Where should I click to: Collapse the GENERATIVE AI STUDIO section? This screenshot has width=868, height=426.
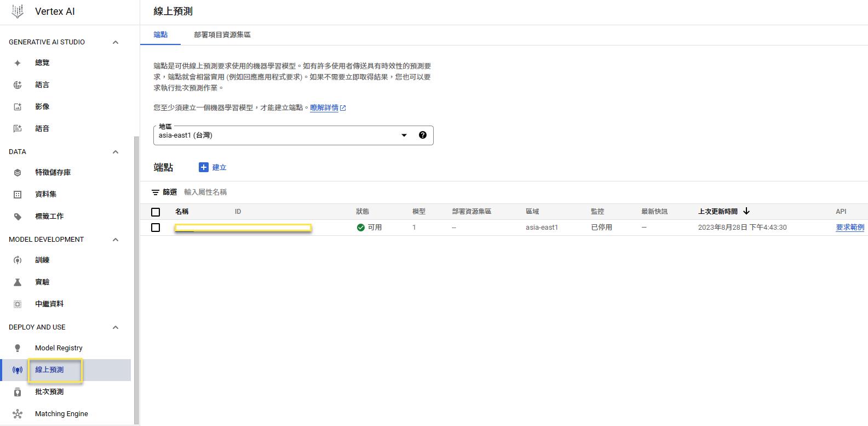tap(116, 42)
